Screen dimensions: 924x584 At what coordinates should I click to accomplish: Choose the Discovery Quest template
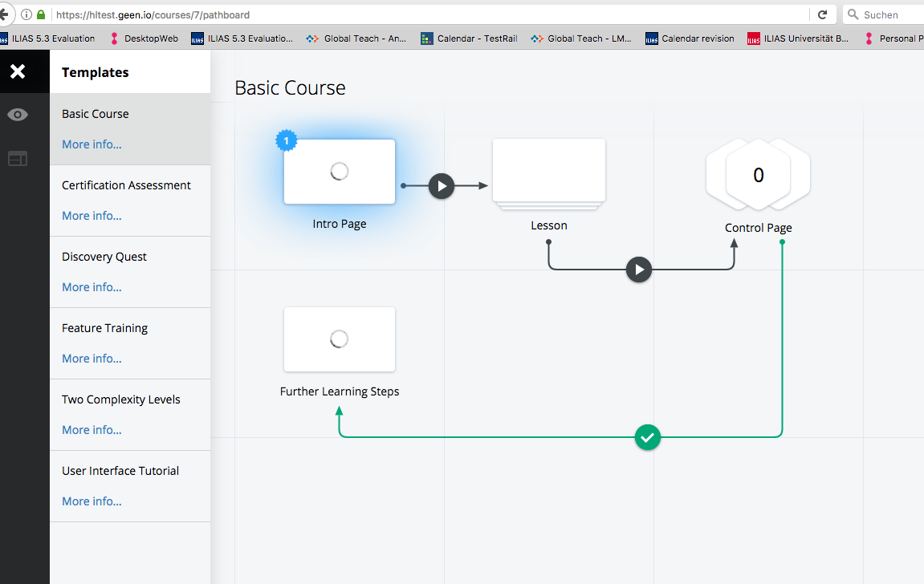(x=104, y=257)
